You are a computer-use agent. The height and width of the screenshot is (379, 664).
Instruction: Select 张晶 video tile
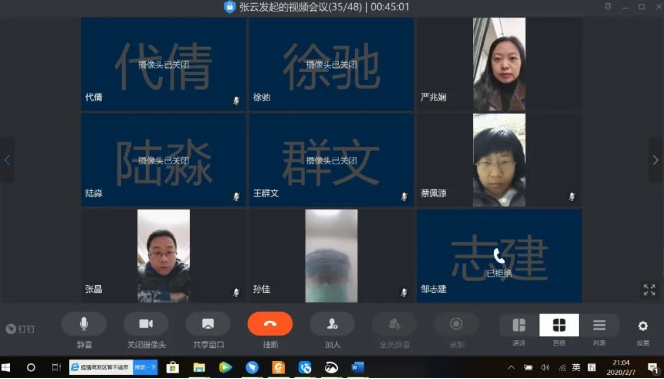tap(163, 256)
